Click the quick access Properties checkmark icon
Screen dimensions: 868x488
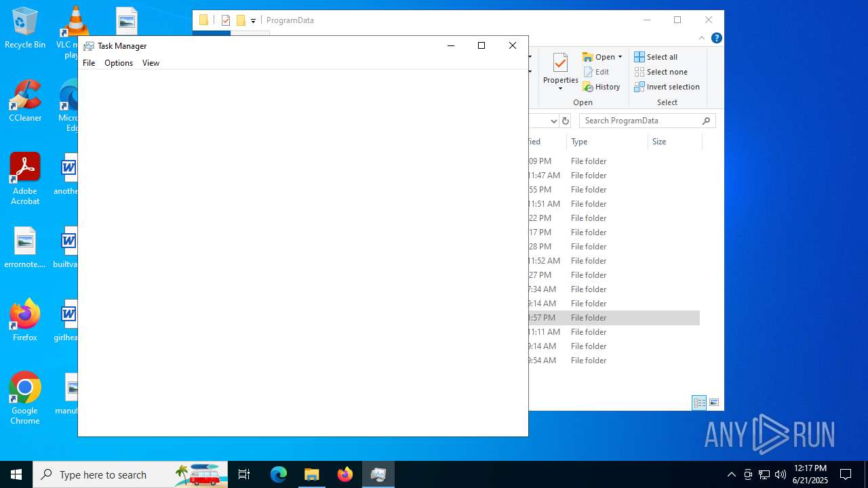(226, 20)
